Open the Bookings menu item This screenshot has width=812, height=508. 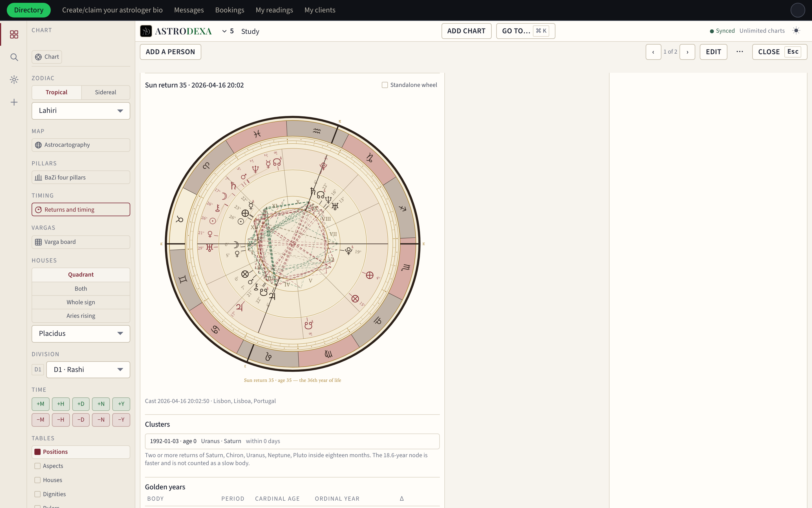point(230,10)
